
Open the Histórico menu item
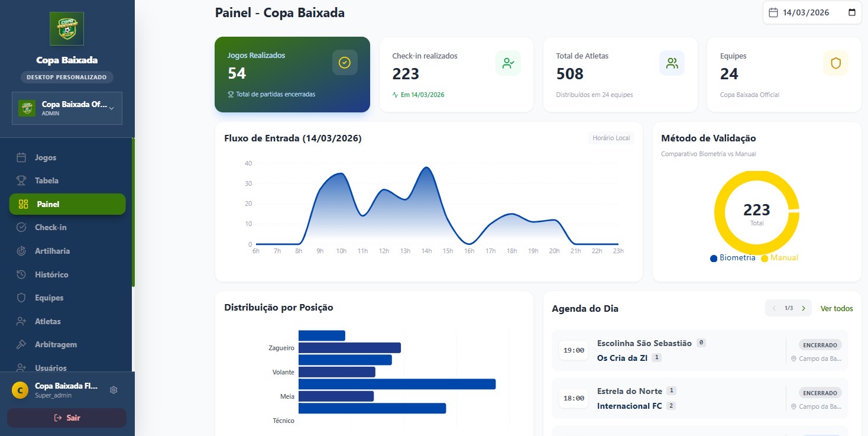point(67,274)
